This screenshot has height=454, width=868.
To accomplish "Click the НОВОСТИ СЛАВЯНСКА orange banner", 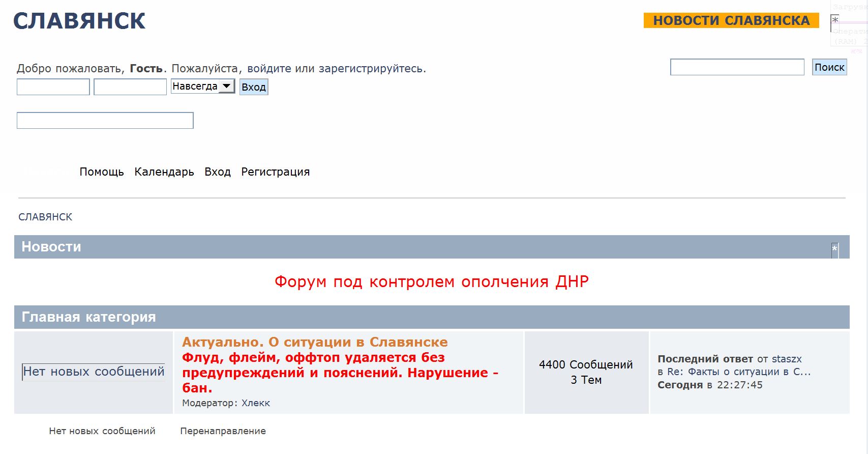I will coord(731,20).
